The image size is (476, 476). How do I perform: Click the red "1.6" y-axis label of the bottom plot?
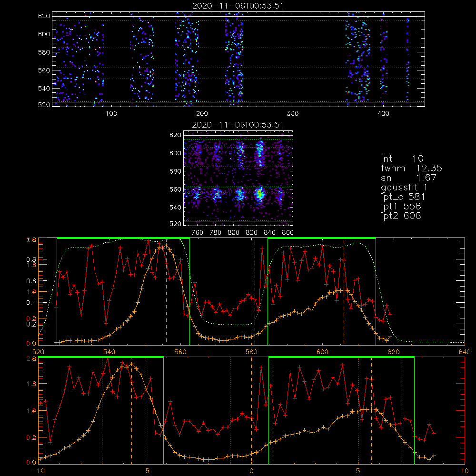(31, 384)
